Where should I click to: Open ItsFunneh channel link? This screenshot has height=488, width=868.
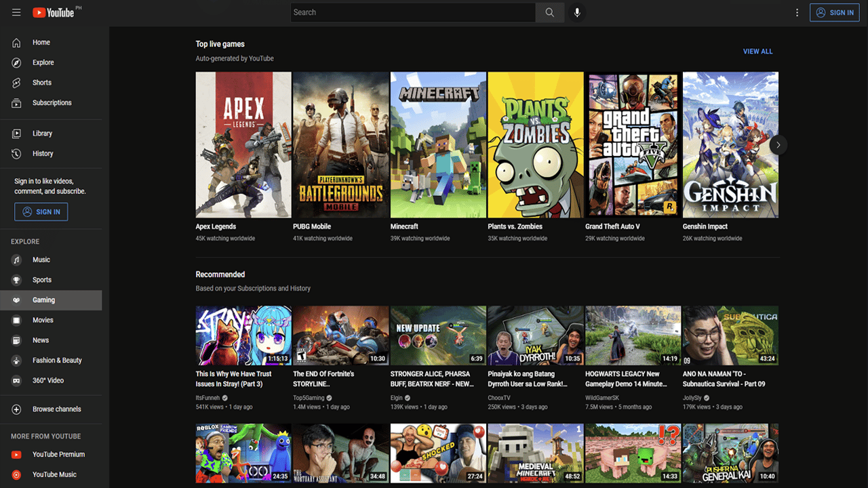click(x=208, y=398)
